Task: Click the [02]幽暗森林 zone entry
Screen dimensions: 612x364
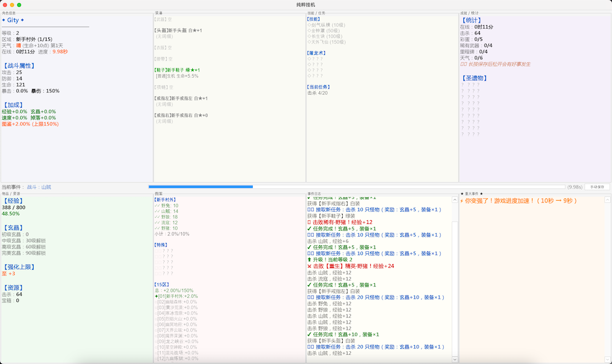Action: tap(176, 302)
